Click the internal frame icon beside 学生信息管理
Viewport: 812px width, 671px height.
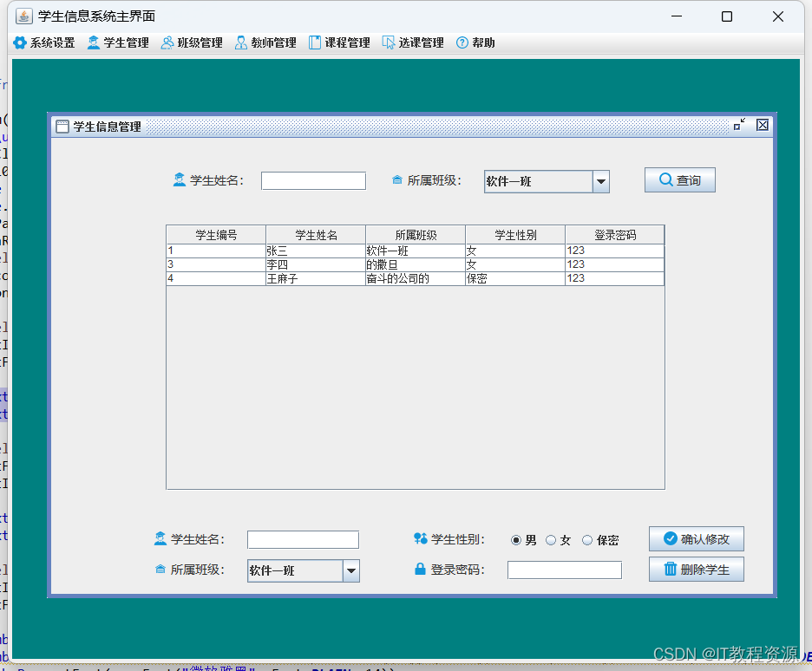pyautogui.click(x=62, y=127)
